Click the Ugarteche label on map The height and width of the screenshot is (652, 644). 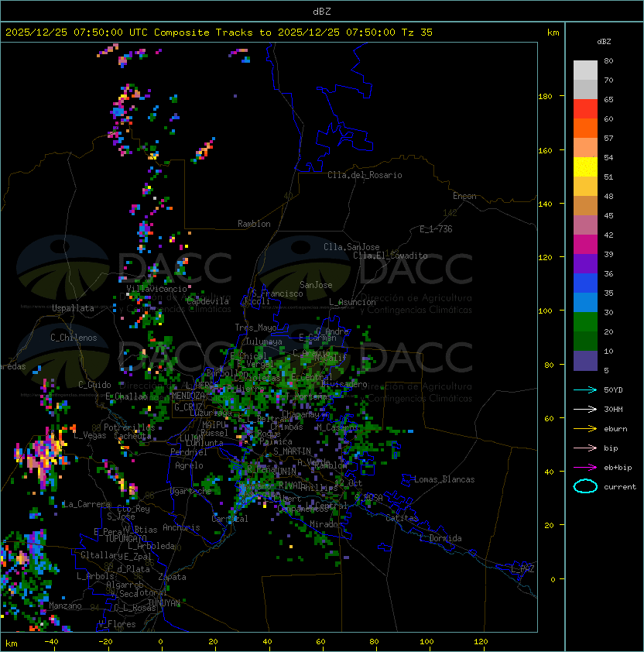coord(191,491)
